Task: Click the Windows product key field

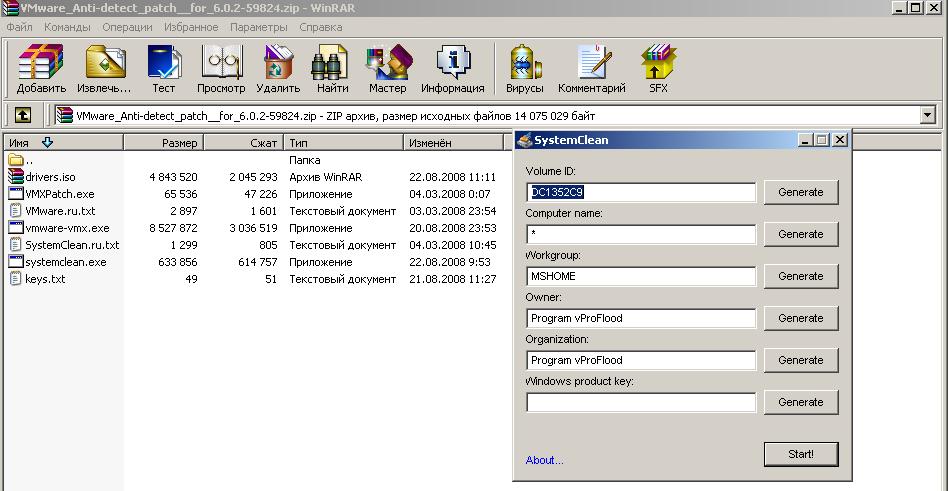Action: click(641, 402)
